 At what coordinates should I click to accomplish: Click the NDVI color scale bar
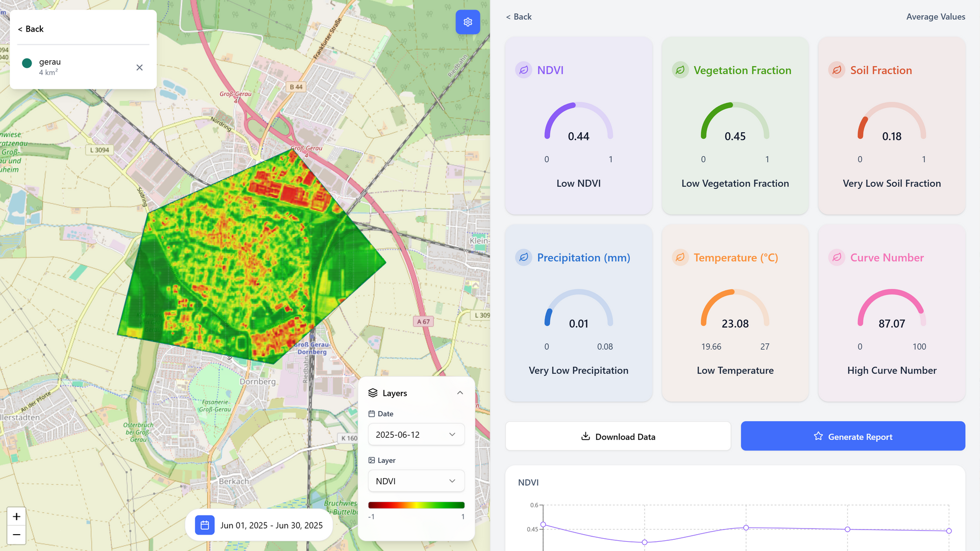[416, 505]
